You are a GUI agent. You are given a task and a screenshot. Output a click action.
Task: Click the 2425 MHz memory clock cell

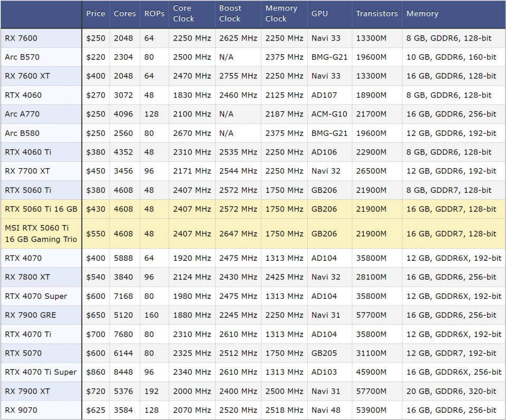pos(284,277)
